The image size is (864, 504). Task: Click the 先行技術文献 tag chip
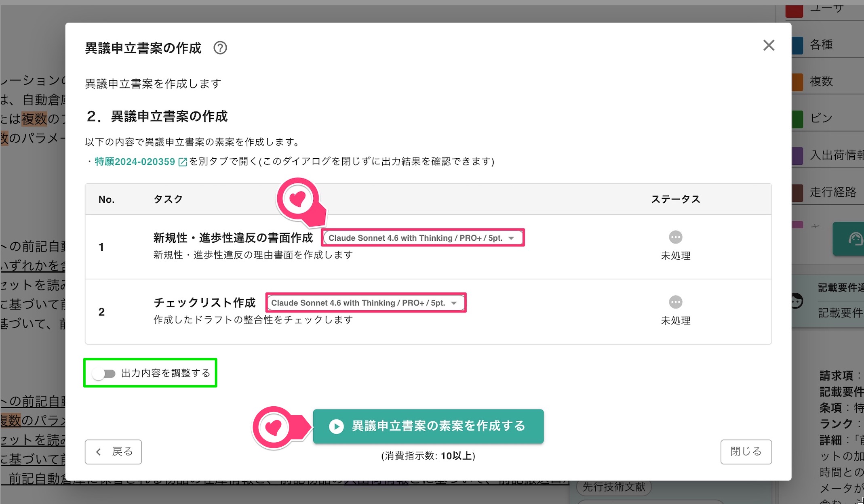[x=614, y=487]
